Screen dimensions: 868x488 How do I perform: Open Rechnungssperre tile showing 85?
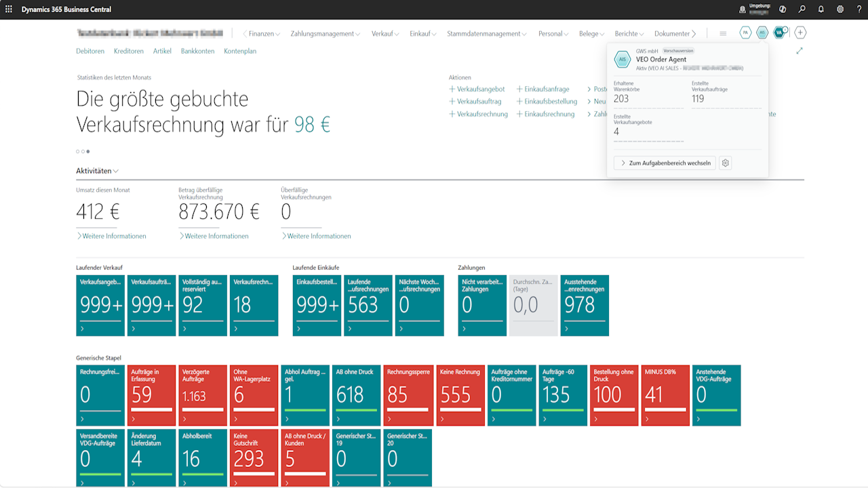(x=408, y=395)
